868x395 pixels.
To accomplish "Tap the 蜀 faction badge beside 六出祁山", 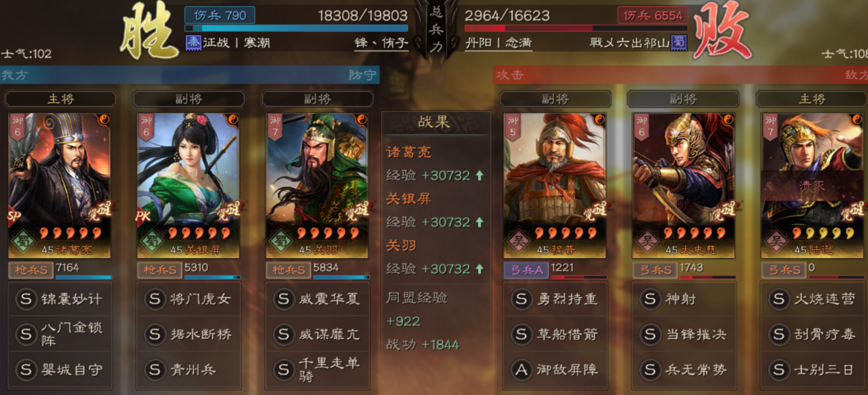I will click(x=678, y=42).
